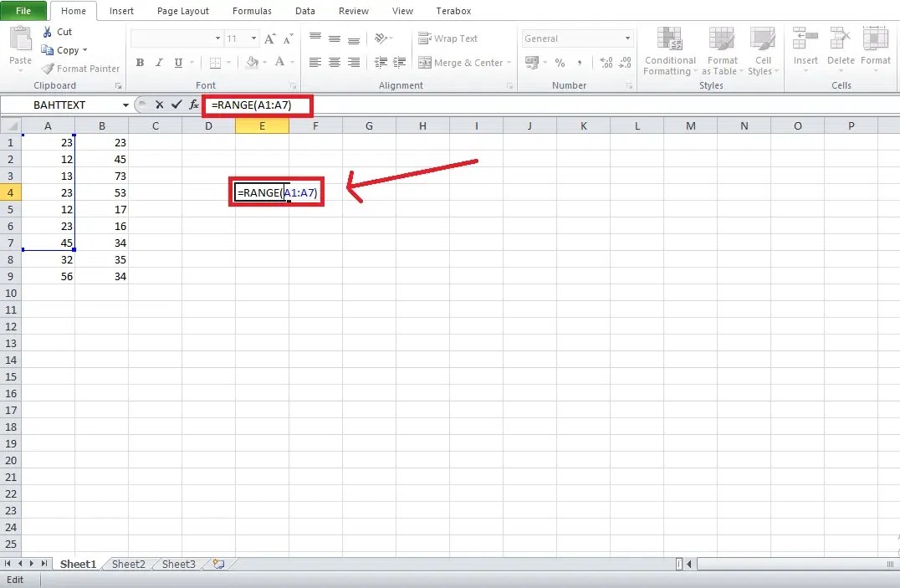The image size is (900, 588).
Task: Confirm formula with the checkmark button
Action: [176, 105]
